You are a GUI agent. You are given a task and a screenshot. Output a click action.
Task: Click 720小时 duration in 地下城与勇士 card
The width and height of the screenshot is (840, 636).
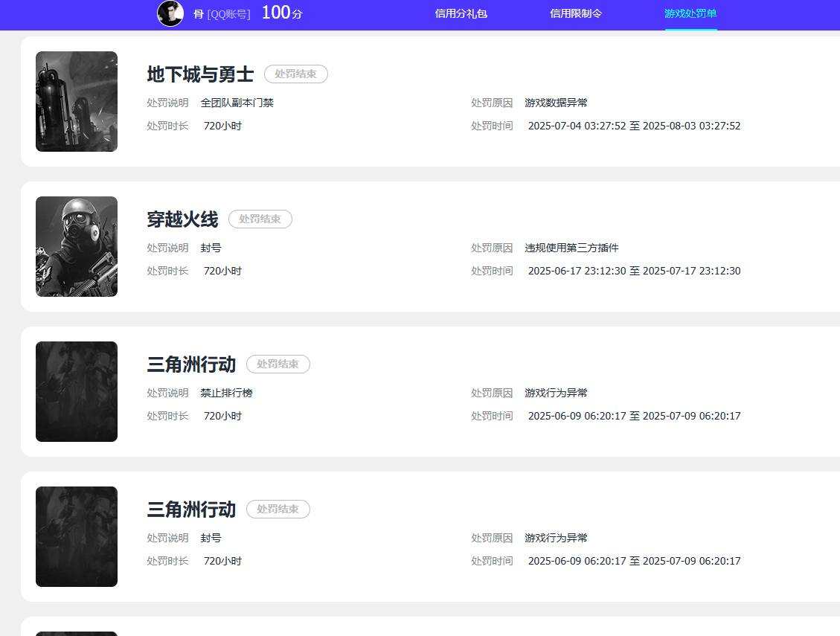point(223,126)
